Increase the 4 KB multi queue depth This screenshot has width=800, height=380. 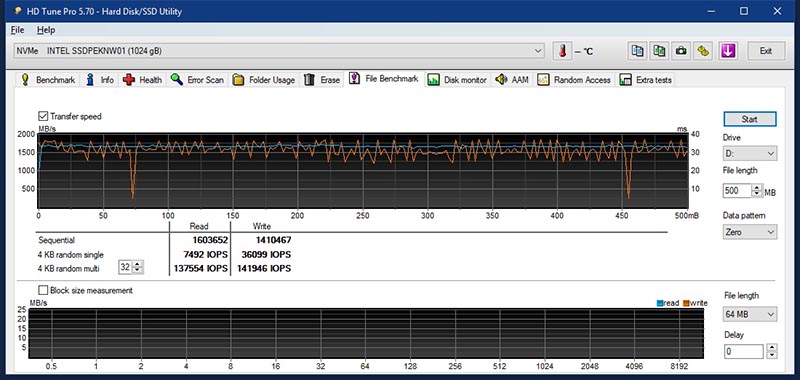[x=138, y=264]
